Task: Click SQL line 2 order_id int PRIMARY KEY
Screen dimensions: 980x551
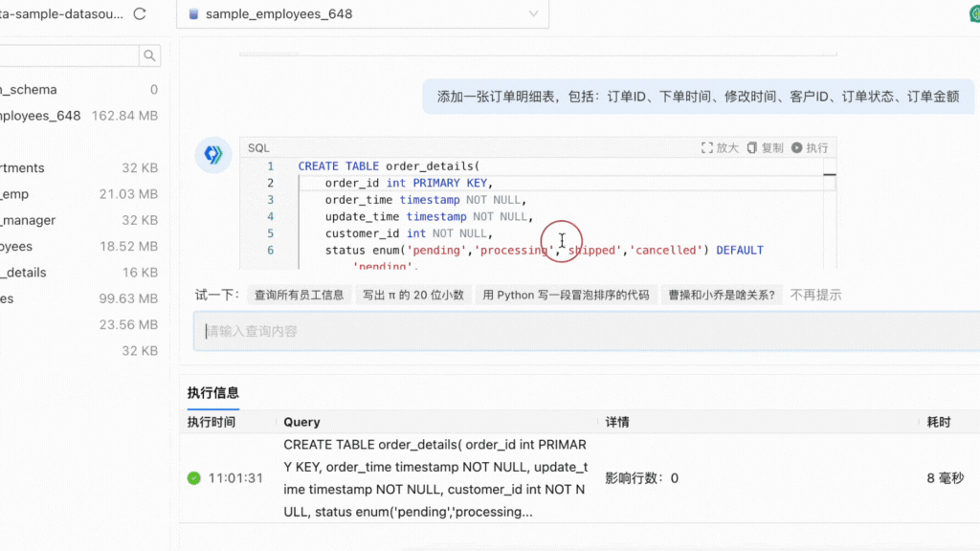Action: 409,183
